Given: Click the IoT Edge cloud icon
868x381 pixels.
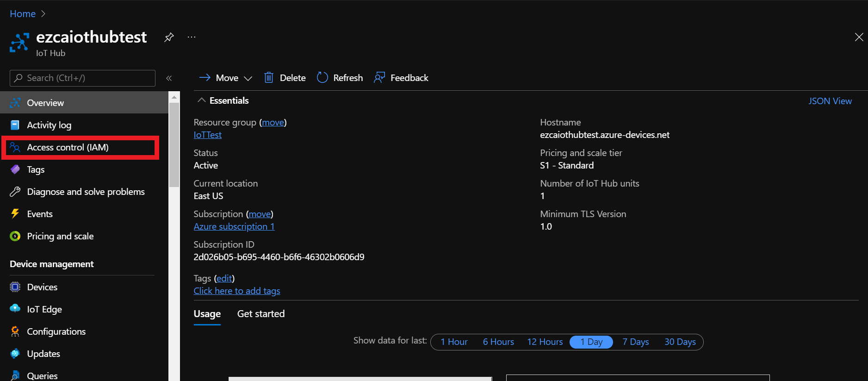Looking at the screenshot, I should click(x=15, y=308).
